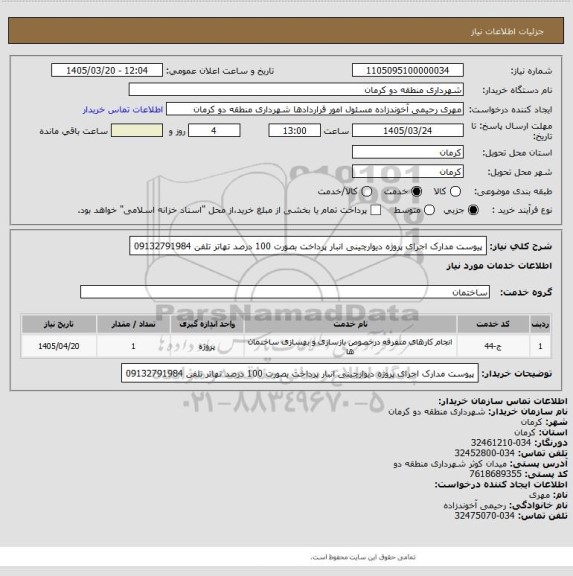Screen dimensions: 573x576
Task: Select the کالا radio button
Action: tap(455, 191)
